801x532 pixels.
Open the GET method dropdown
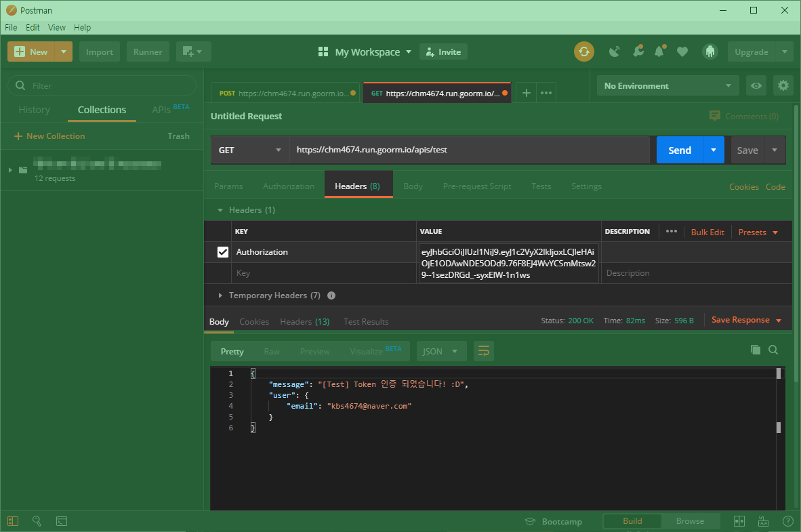coord(250,150)
